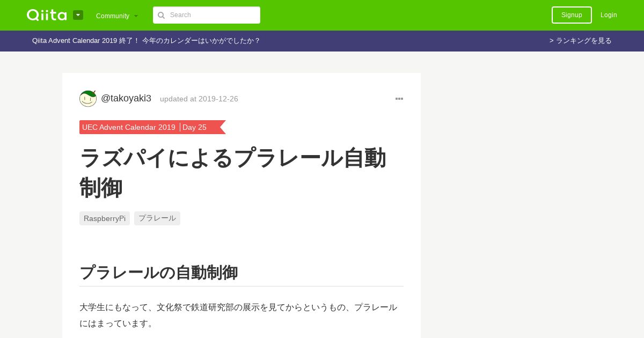
Task: Focus the Search input field
Action: (207, 15)
